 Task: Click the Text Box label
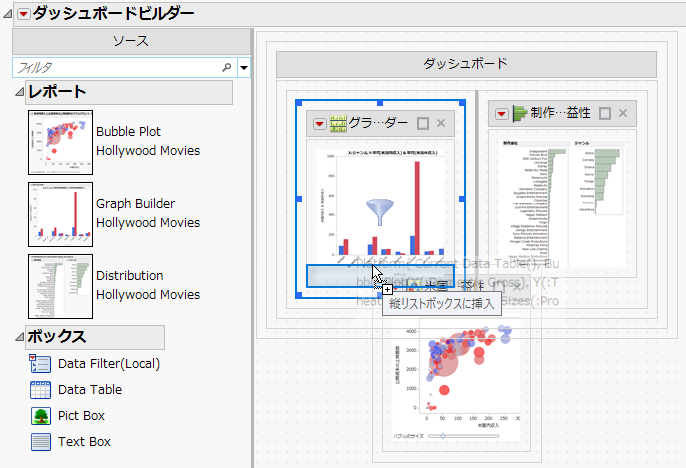84,442
